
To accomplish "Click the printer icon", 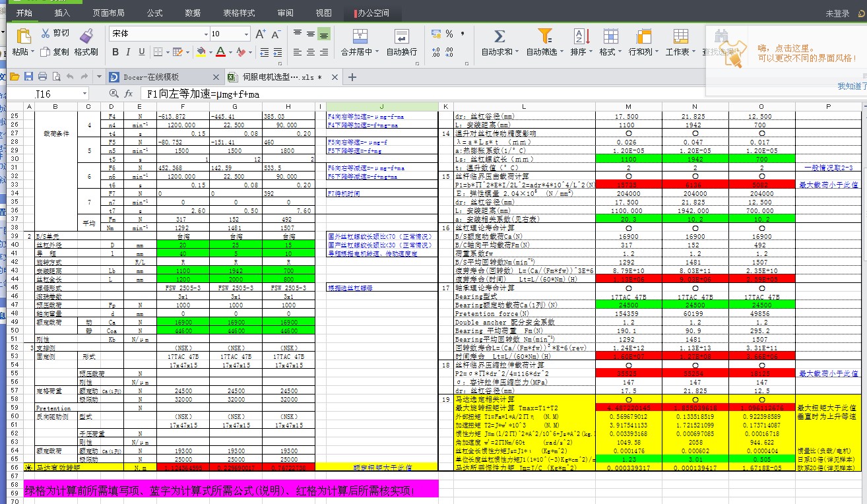I will coord(42,77).
